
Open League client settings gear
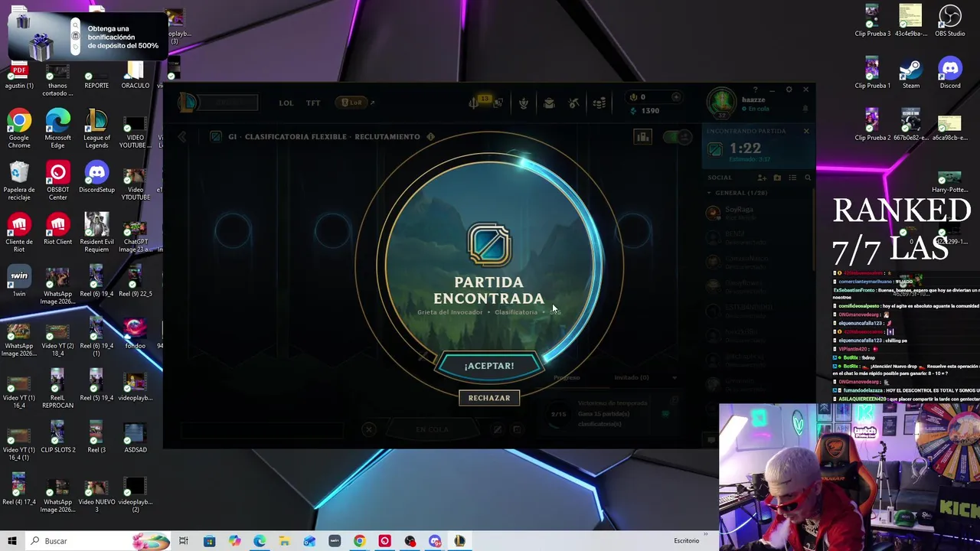pos(789,90)
